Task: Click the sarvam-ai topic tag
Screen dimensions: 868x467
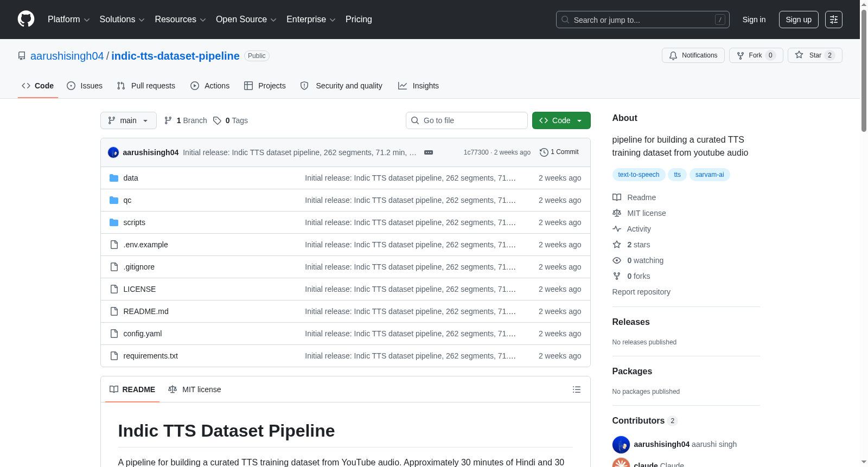Action: [710, 175]
